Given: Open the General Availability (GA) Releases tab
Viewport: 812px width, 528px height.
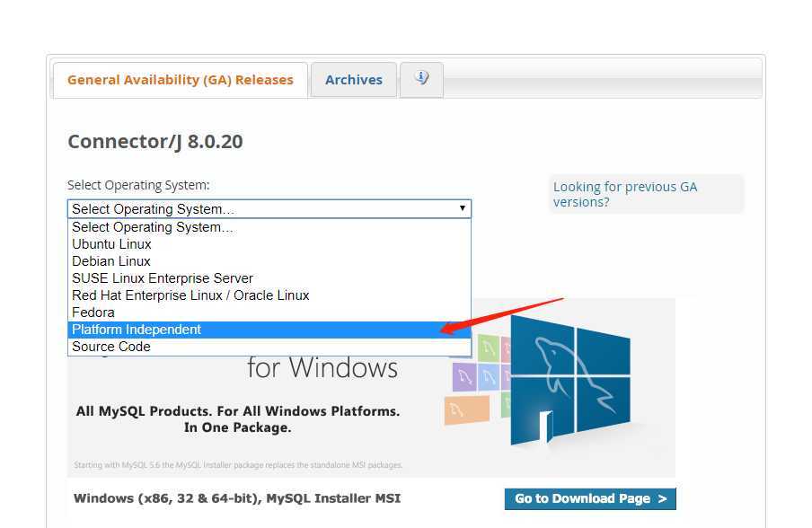Looking at the screenshot, I should 181,80.
